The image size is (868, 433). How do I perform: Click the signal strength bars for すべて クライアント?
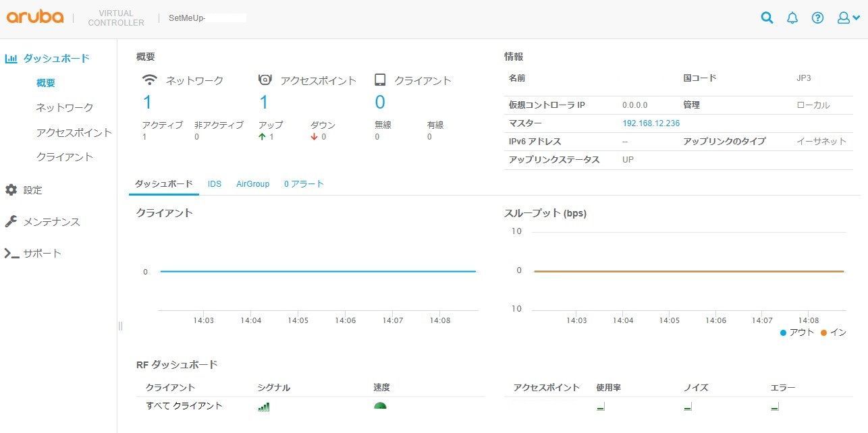coord(263,406)
